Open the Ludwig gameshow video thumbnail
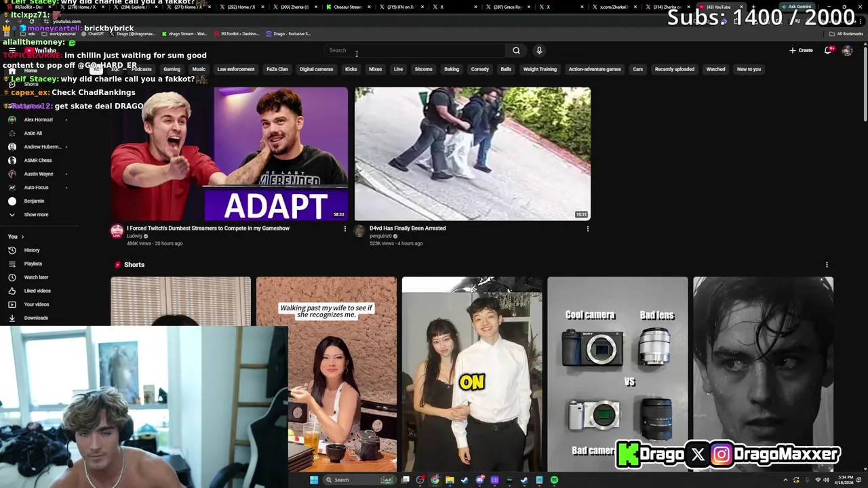The height and width of the screenshot is (488, 868). (229, 154)
